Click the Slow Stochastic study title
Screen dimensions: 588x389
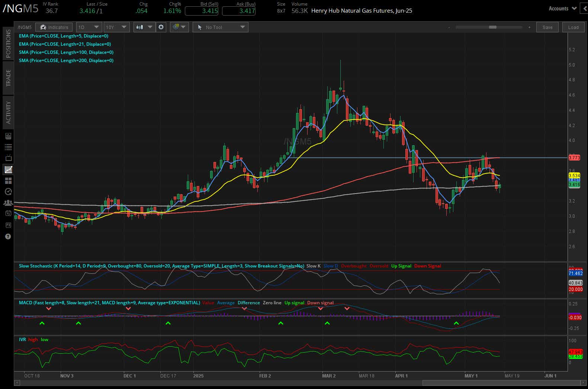tap(161, 266)
